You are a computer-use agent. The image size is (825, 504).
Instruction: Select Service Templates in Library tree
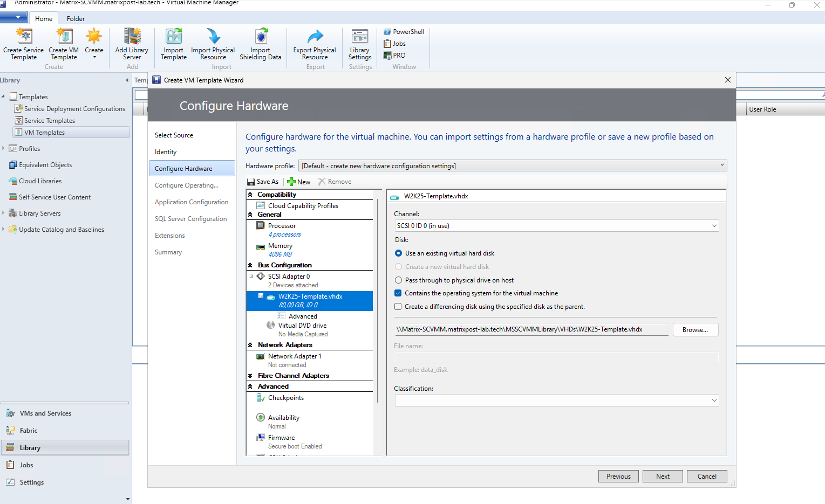tap(50, 121)
